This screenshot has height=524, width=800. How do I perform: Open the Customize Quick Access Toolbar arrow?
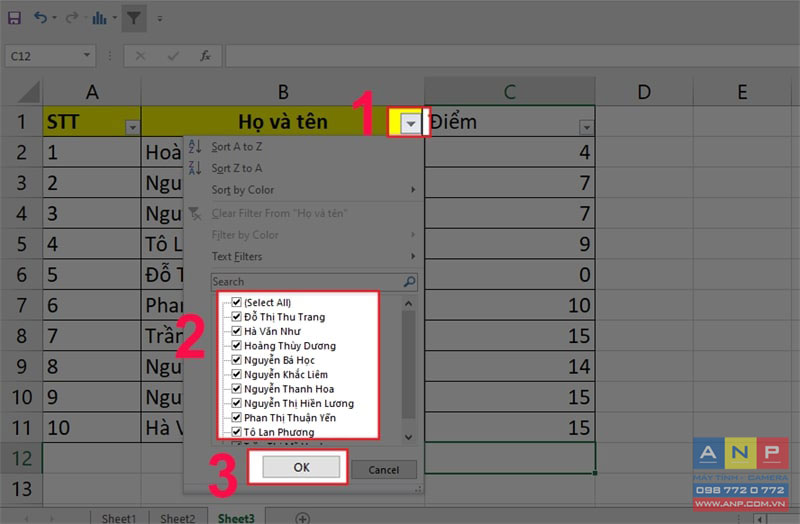(x=160, y=19)
